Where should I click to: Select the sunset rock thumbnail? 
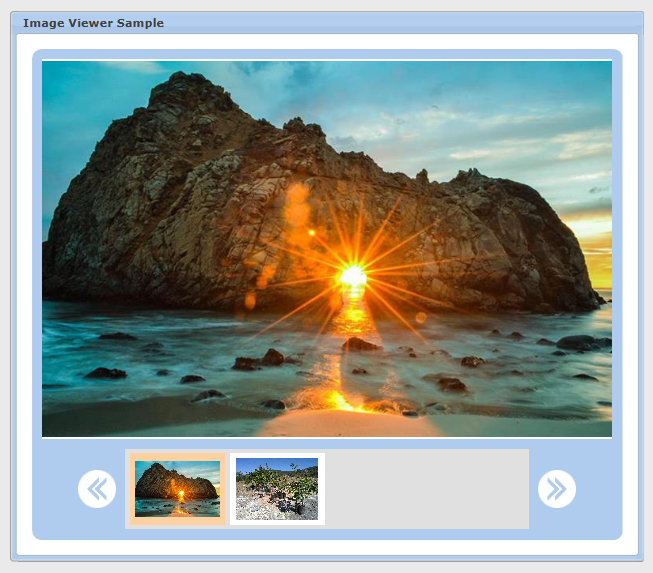[x=177, y=489]
